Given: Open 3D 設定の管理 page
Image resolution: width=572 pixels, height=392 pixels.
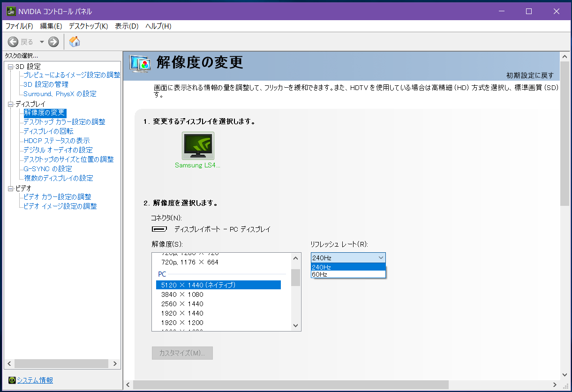Looking at the screenshot, I should tap(46, 84).
